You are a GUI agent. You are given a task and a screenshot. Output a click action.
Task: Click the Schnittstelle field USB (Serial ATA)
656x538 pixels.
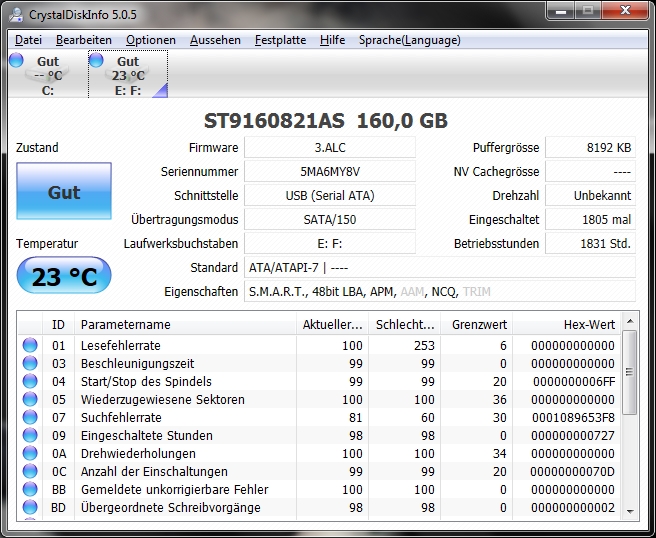click(x=330, y=195)
